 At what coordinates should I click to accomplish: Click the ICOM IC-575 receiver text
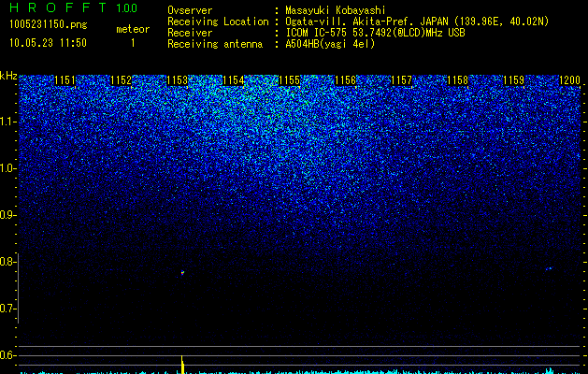(375, 33)
